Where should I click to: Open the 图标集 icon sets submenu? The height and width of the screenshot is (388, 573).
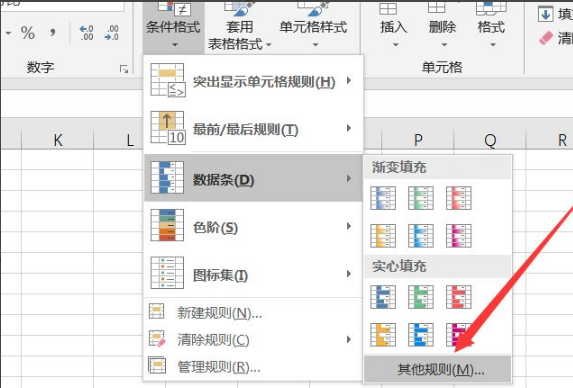coord(253,274)
